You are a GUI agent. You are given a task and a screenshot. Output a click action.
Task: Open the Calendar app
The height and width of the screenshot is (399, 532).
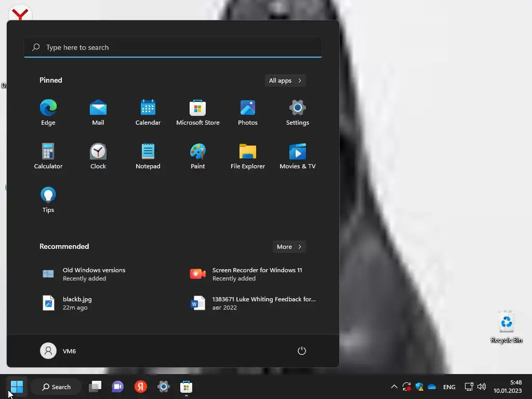pos(148,113)
